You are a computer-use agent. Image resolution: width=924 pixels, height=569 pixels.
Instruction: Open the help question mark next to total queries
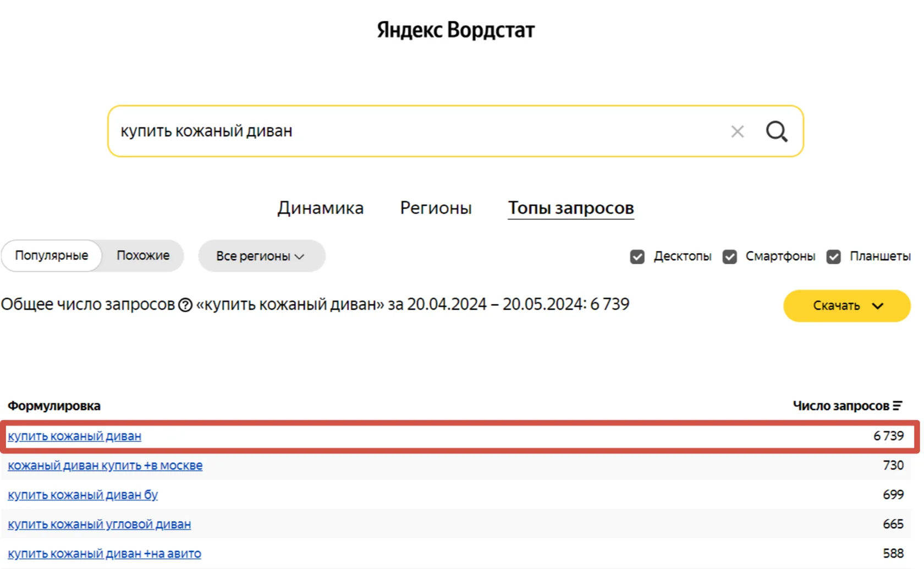click(185, 305)
